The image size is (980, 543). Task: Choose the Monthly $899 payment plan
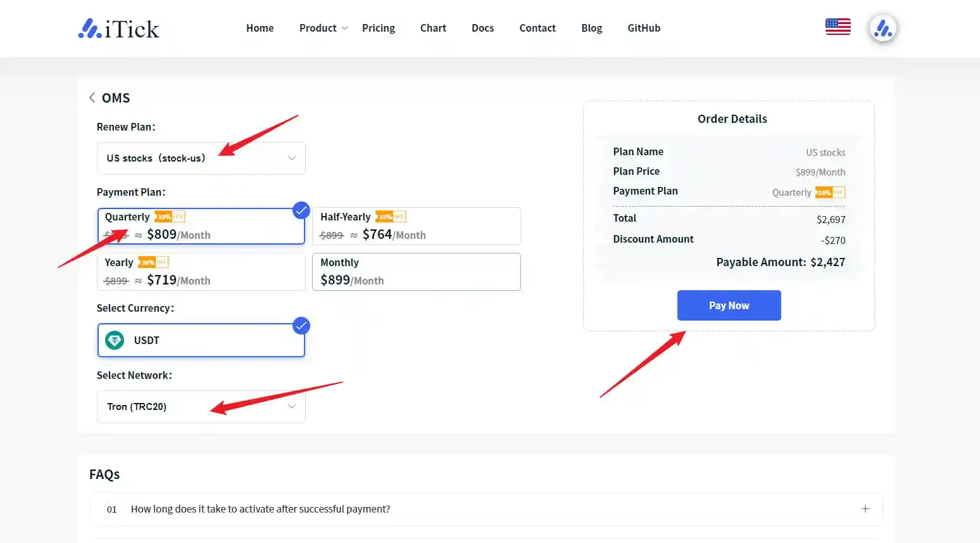[416, 272]
